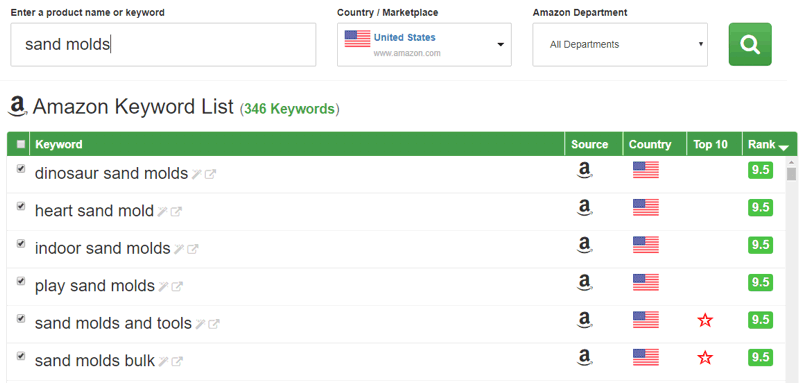Open the Amazon Department dropdown
The width and height of the screenshot is (800, 383).
620,44
